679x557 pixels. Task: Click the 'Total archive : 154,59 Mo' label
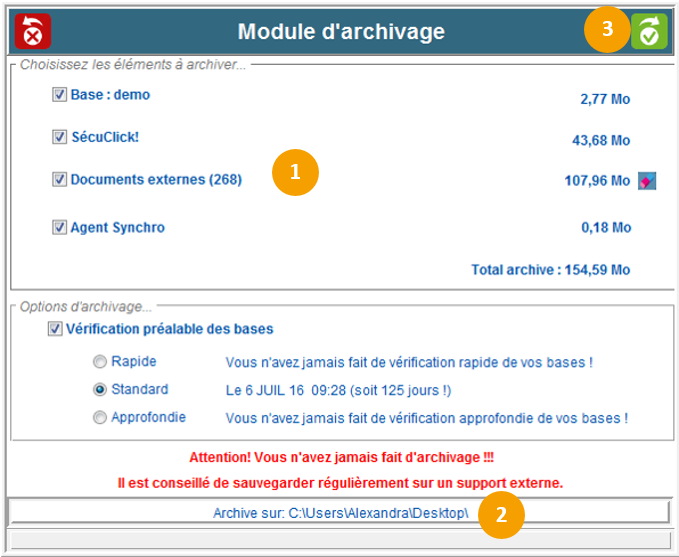click(550, 270)
